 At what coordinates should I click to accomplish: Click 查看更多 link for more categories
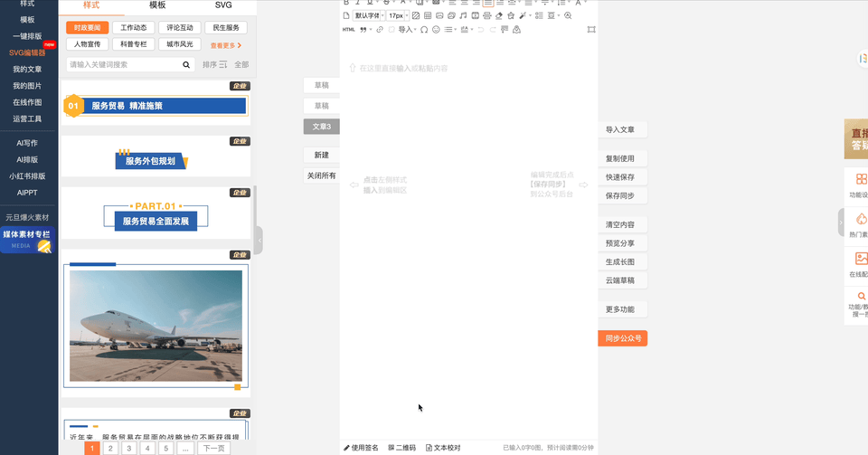(226, 45)
